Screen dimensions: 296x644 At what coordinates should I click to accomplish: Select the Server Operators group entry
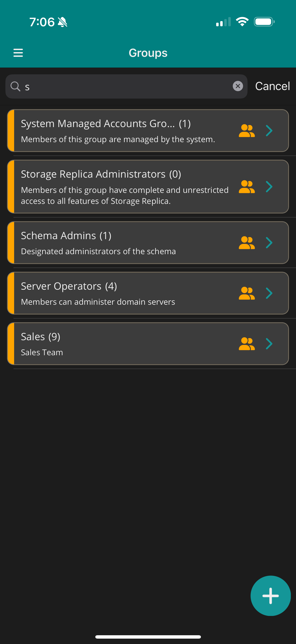pyautogui.click(x=120, y=293)
